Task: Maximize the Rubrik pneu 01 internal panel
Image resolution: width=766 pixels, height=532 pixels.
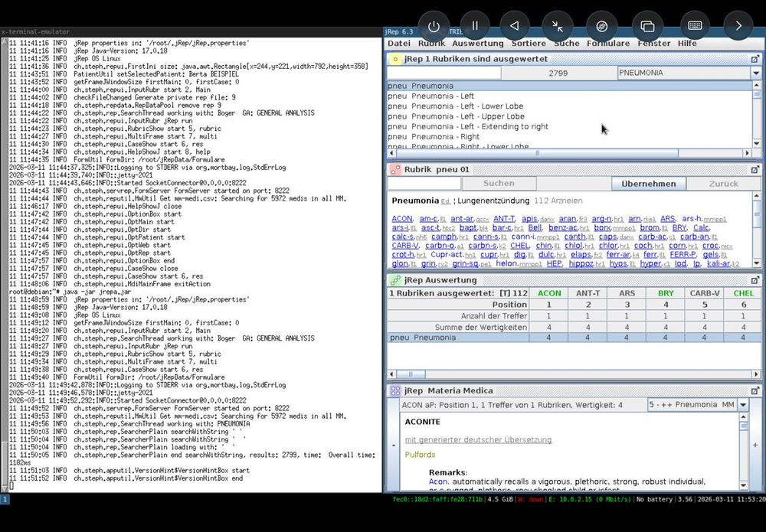Action: (755, 169)
